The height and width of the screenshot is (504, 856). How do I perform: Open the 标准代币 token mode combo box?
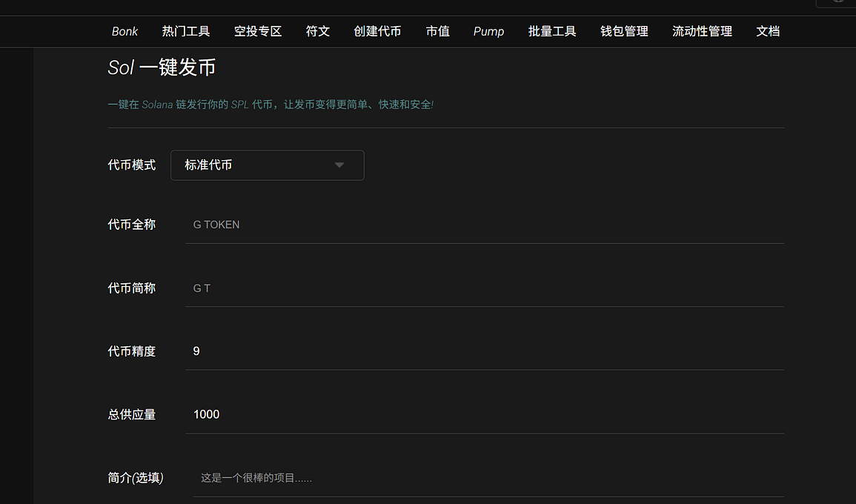pos(267,165)
